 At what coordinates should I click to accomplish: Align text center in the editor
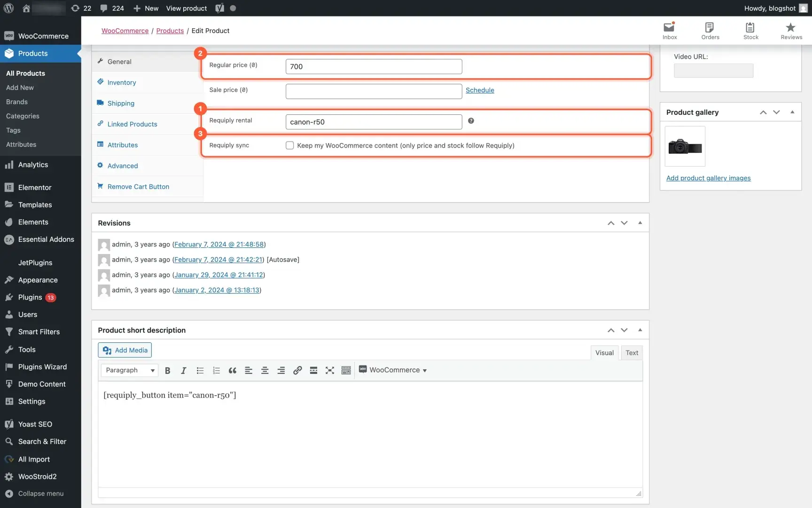click(x=265, y=370)
